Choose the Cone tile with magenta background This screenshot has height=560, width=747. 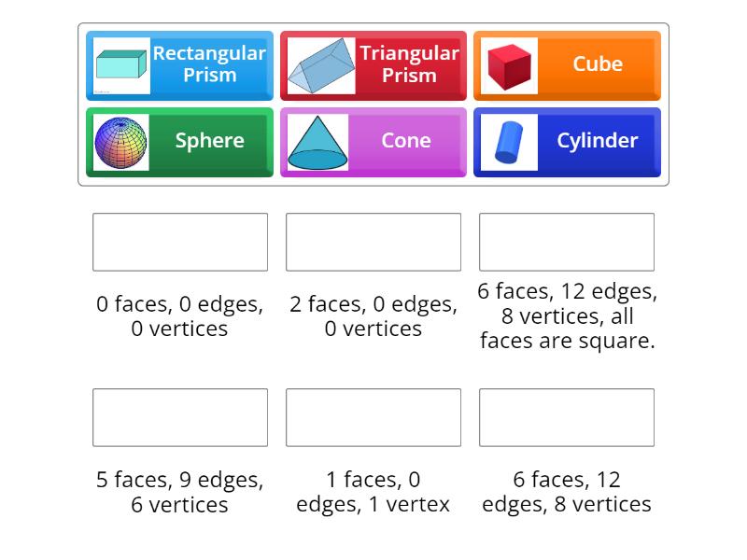coord(373,141)
